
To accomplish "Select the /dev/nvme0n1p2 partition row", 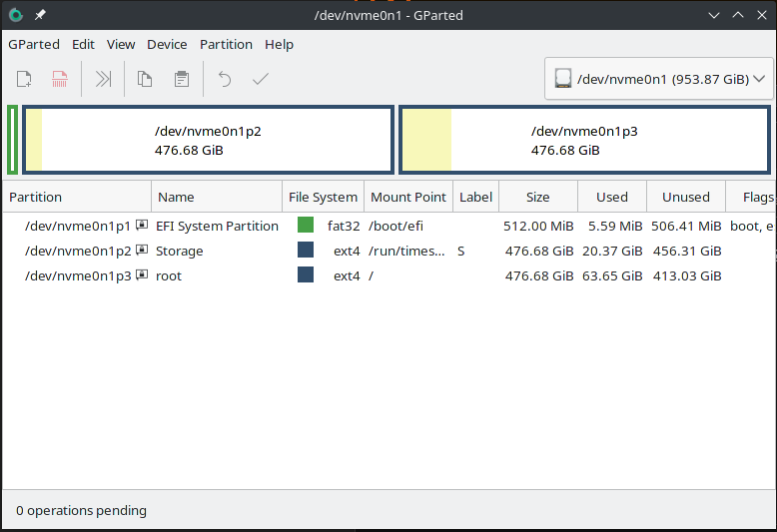I will pyautogui.click(x=388, y=251).
